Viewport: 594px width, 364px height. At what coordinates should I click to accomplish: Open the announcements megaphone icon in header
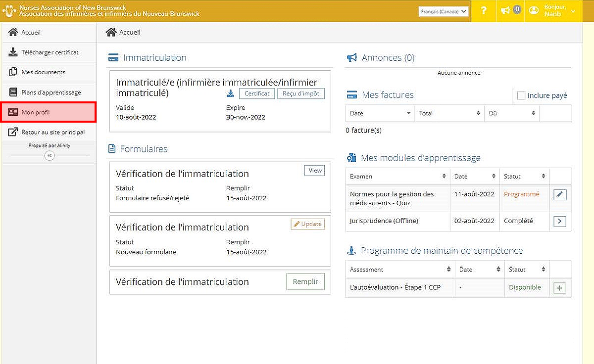coord(505,10)
